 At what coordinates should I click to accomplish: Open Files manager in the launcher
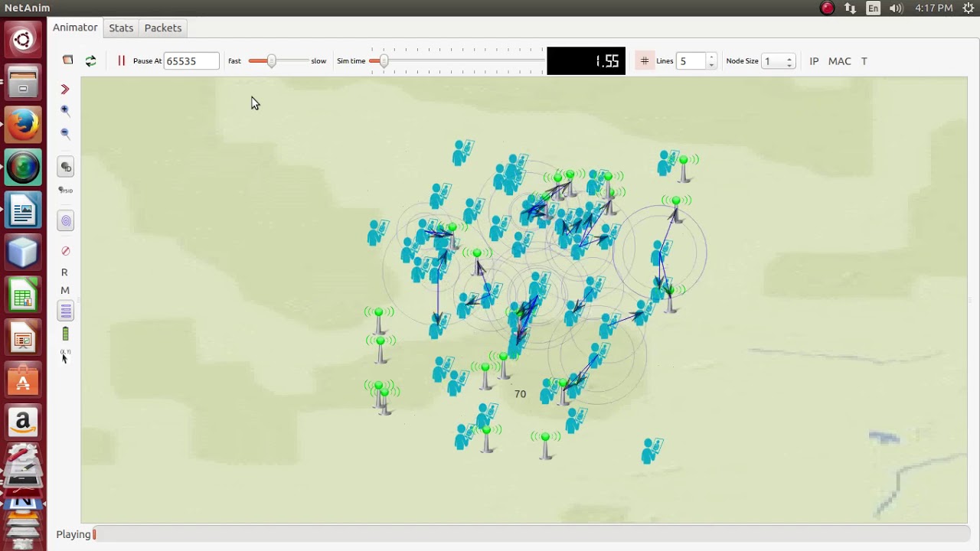[23, 83]
